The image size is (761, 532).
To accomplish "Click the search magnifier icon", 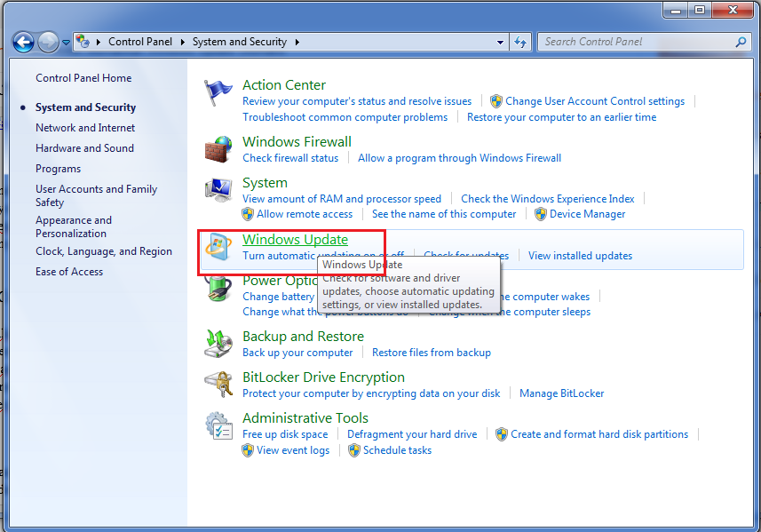I will (x=741, y=43).
